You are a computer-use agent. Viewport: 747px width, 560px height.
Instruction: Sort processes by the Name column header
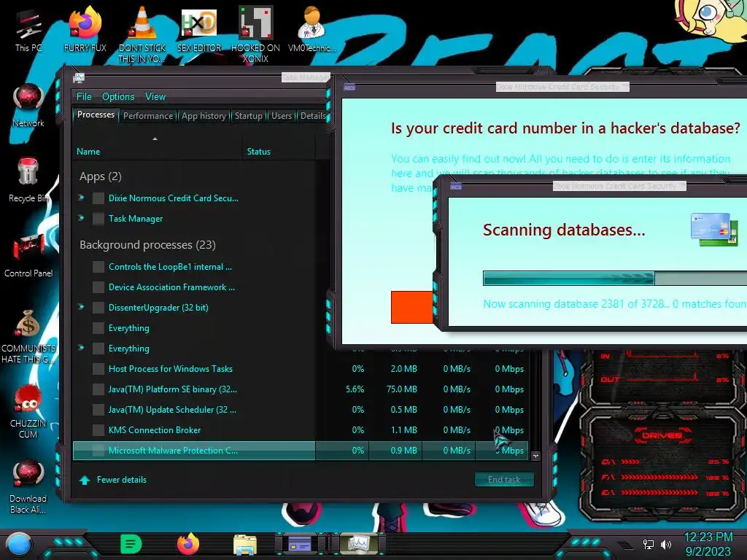[88, 152]
